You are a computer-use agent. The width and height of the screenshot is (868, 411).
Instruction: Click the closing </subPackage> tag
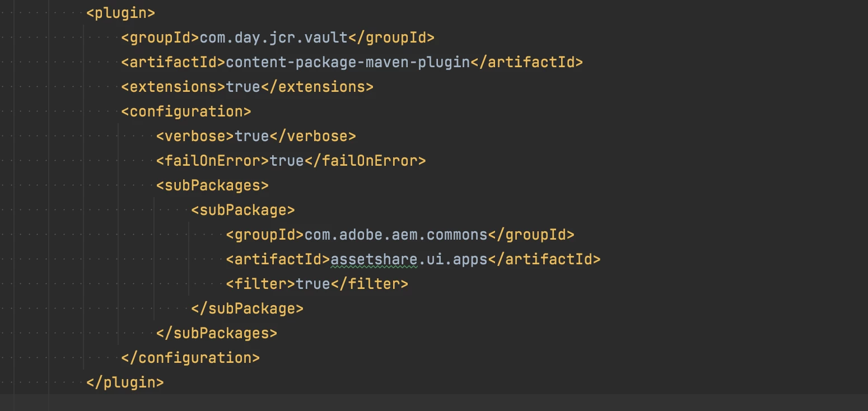pos(247,309)
